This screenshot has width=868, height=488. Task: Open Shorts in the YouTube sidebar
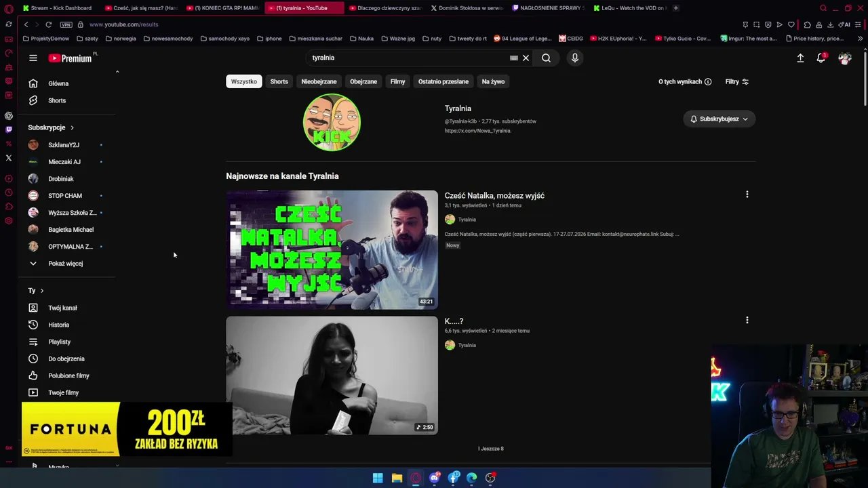point(57,100)
